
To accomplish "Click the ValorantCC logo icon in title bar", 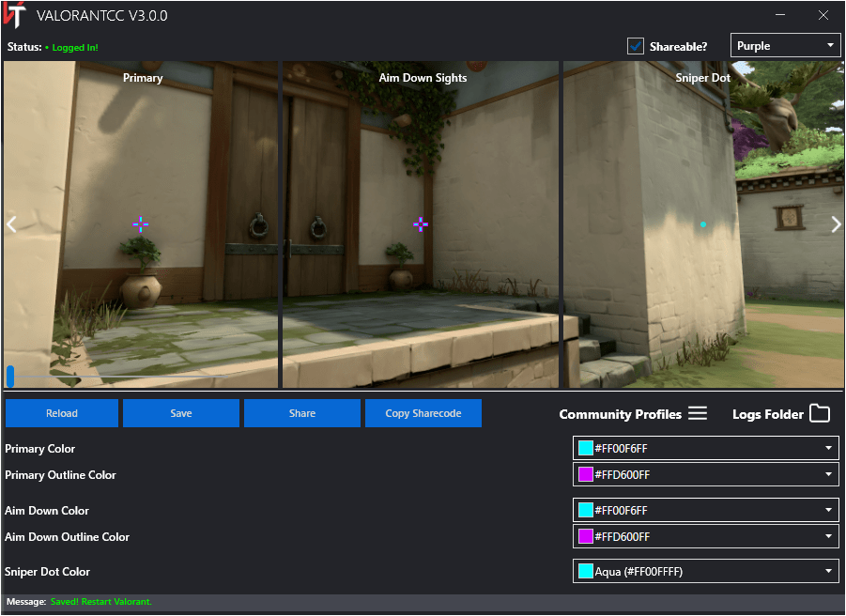I will click(14, 15).
